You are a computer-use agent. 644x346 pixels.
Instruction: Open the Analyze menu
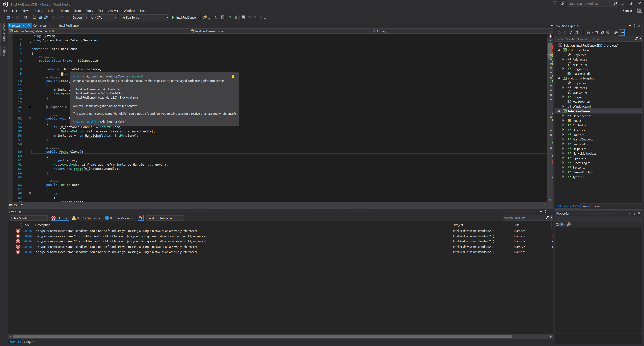[x=113, y=11]
